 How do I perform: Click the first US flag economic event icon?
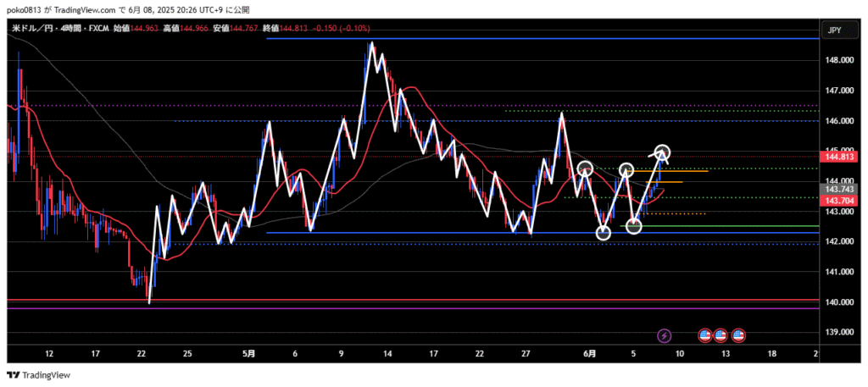pos(704,336)
